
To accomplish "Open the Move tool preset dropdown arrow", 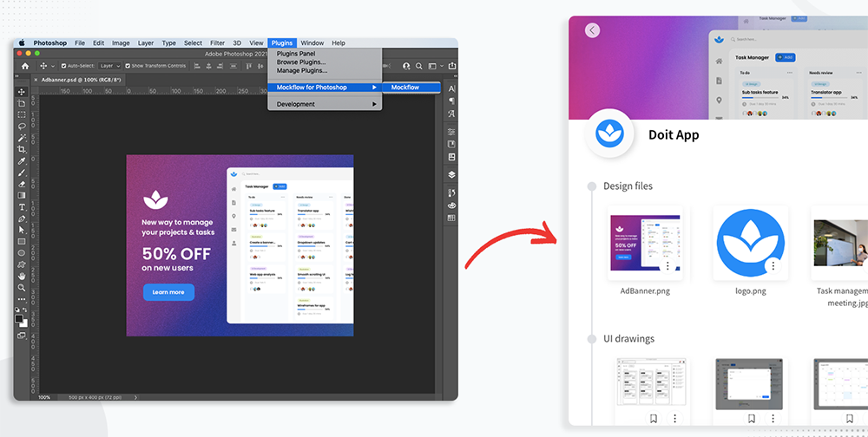I will [x=53, y=66].
